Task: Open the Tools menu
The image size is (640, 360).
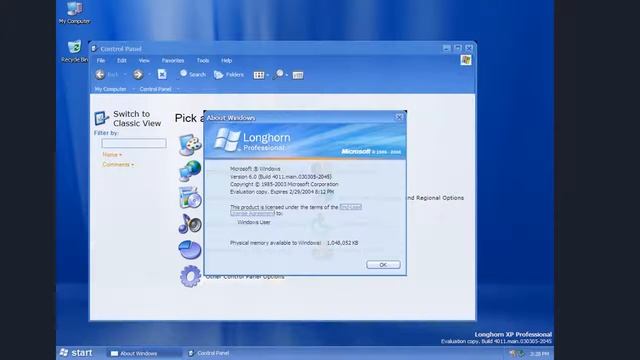Action: coord(203,60)
